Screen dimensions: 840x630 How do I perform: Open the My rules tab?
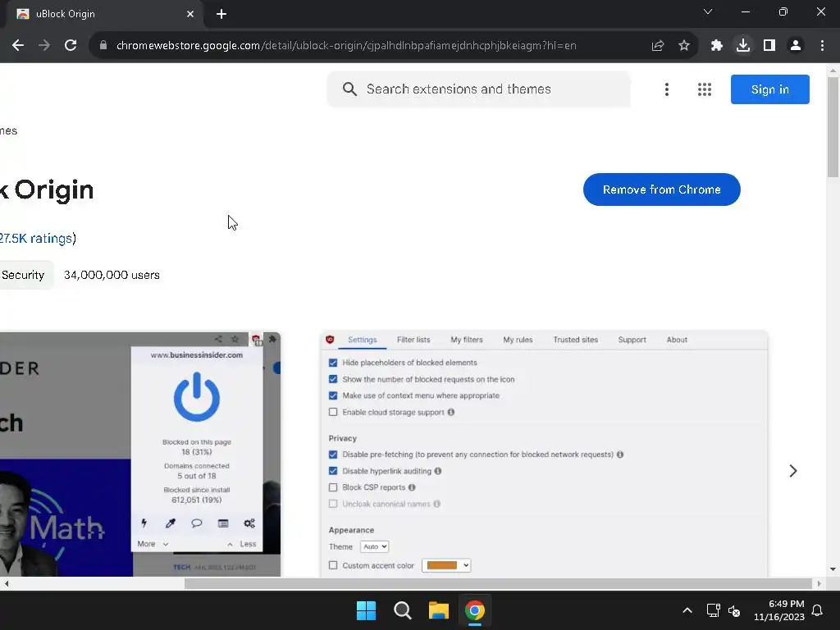(x=518, y=340)
